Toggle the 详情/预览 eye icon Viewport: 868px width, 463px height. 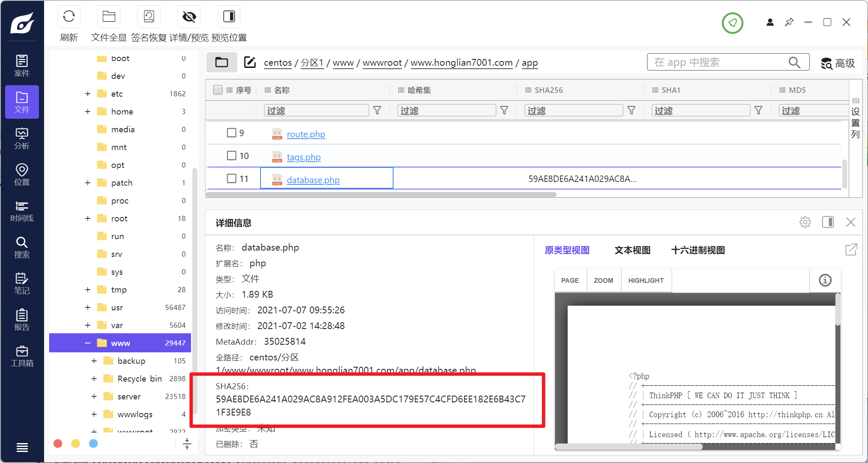click(x=189, y=17)
